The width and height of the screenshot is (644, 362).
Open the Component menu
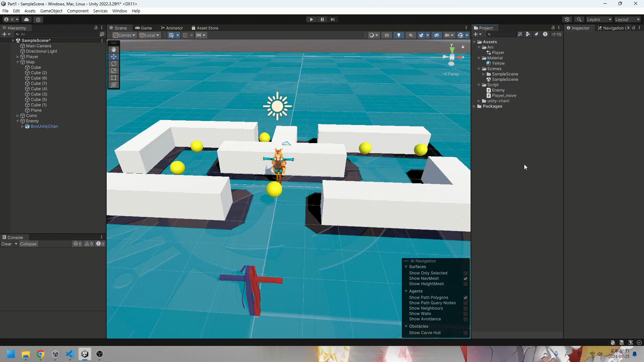(78, 11)
